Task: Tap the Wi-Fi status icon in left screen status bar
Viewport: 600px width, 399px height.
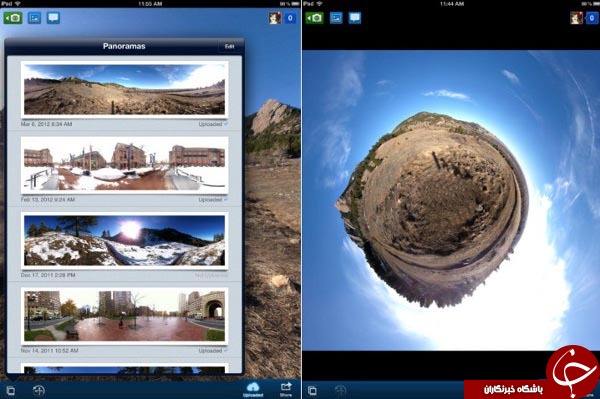Action: (18, 3)
